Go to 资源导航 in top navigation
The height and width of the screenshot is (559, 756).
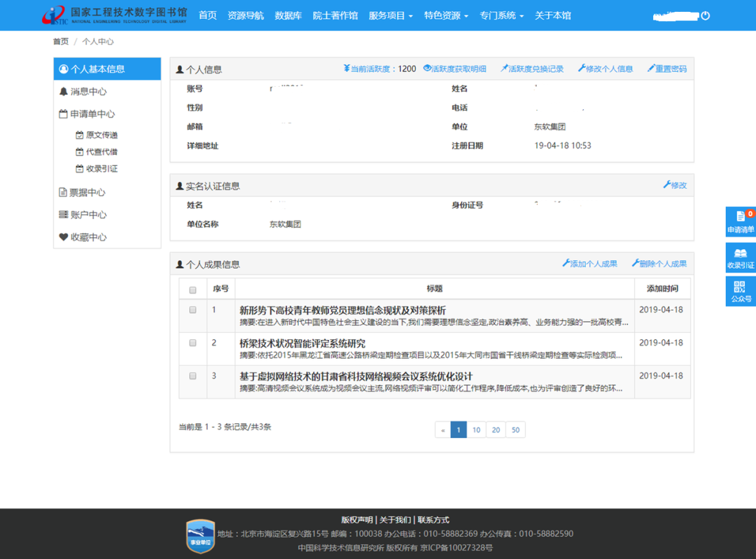click(x=246, y=15)
